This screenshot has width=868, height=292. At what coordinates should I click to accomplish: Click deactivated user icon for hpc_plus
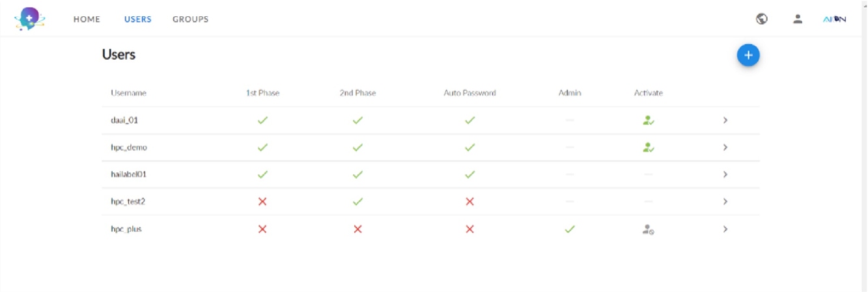[648, 229]
